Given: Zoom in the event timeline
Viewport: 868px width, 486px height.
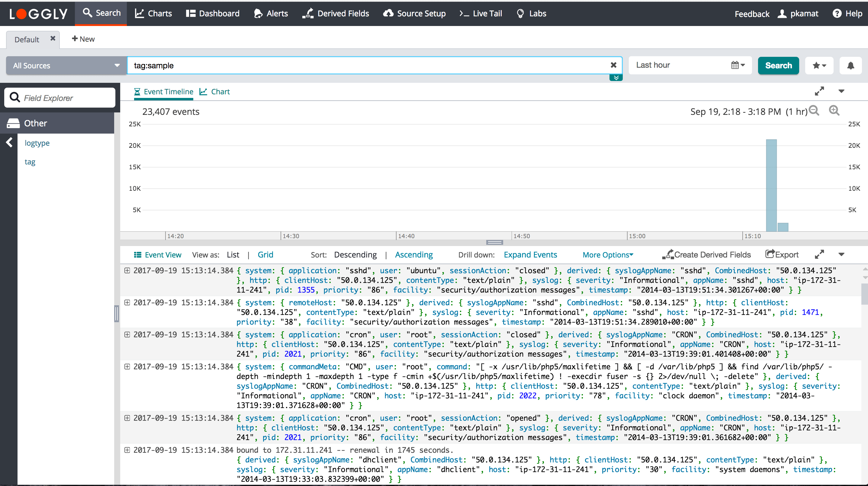Looking at the screenshot, I should 834,111.
